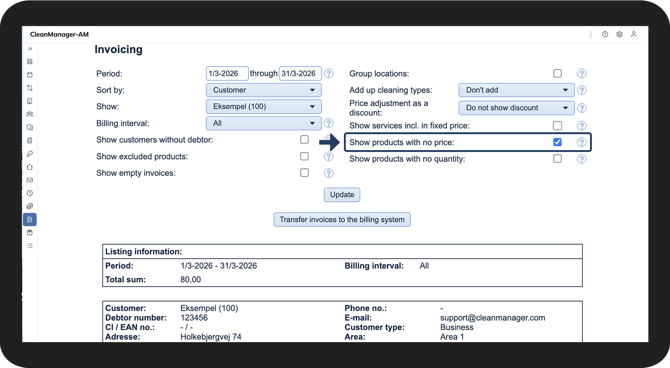Viewport: 670px width, 368px height.
Task: Click help icon for Show excluded products
Action: click(x=329, y=156)
